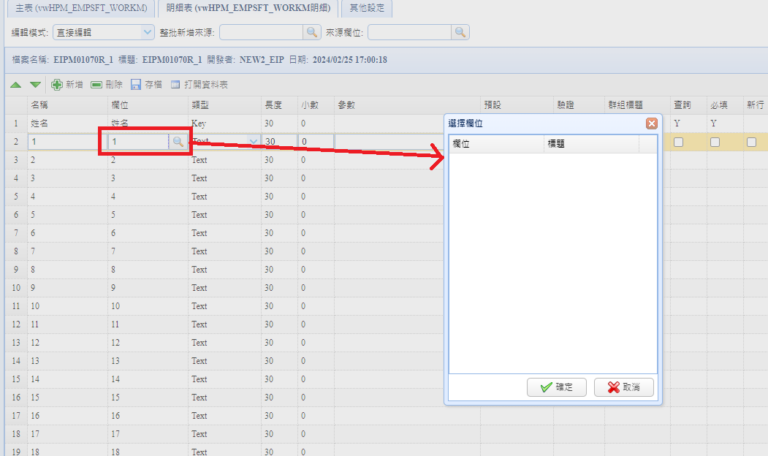Click the 標題 column header in dialog

click(590, 144)
